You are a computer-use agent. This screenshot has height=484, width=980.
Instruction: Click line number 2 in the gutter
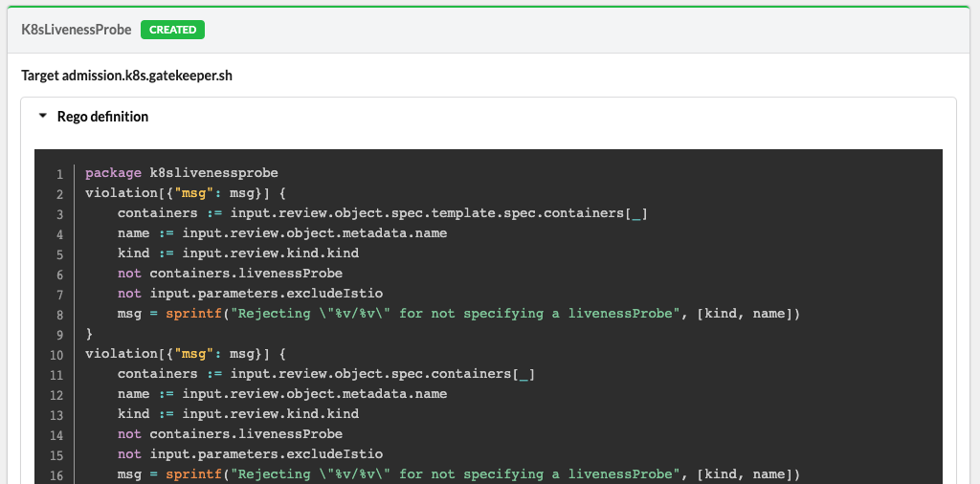pos(60,194)
